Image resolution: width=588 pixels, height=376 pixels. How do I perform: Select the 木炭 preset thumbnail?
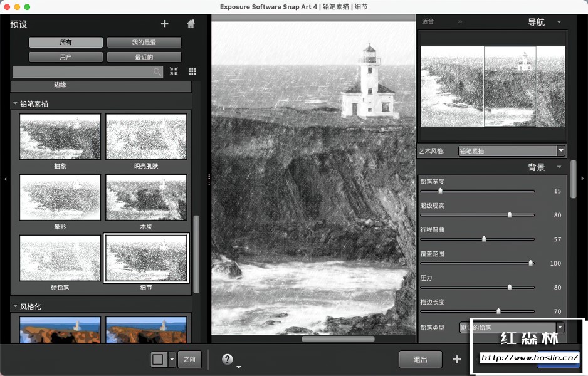[146, 197]
